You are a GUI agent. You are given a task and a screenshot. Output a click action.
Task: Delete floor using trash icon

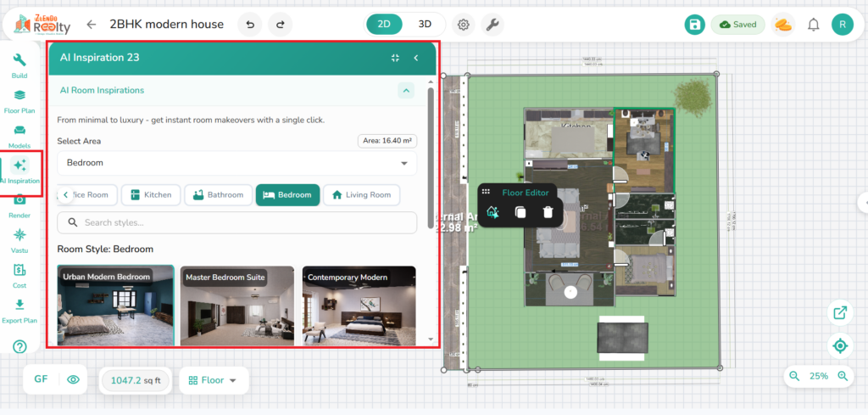548,212
